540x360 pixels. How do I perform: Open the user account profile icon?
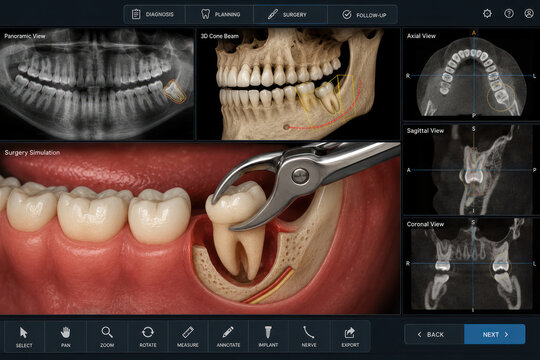(x=529, y=14)
